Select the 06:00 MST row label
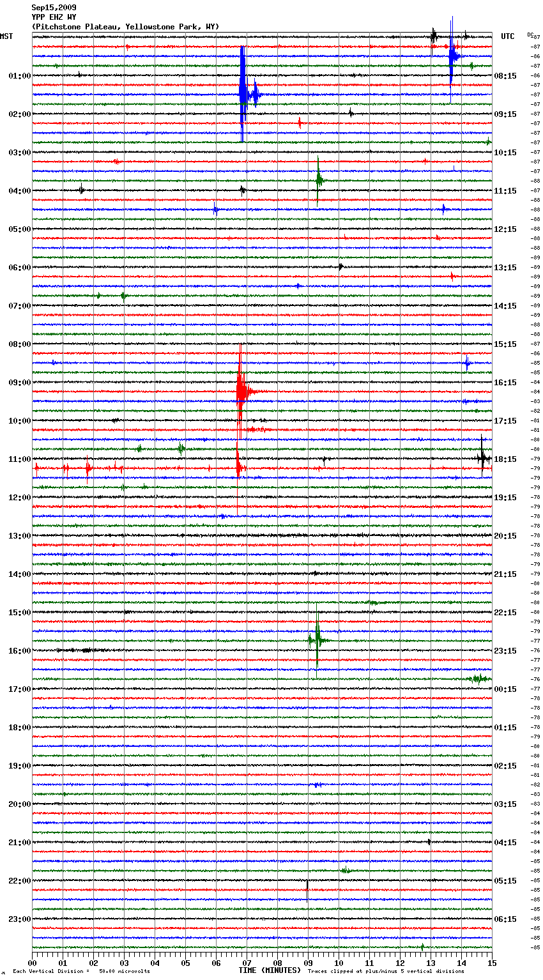This screenshot has height=980, width=543. (x=19, y=268)
